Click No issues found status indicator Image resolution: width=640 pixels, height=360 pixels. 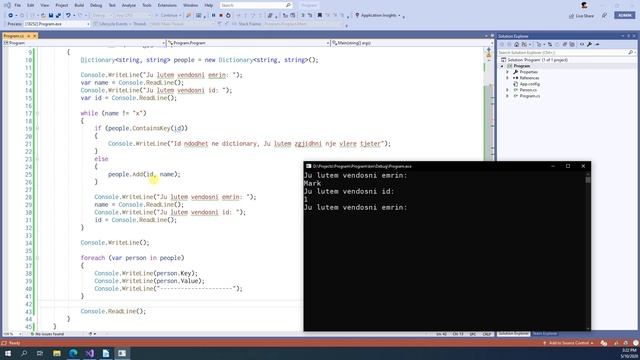tap(48, 334)
